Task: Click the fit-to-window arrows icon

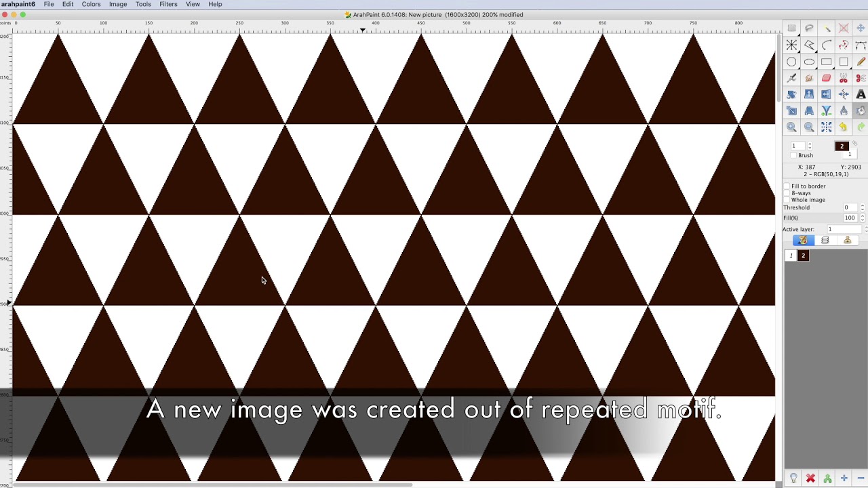Action: pyautogui.click(x=827, y=127)
